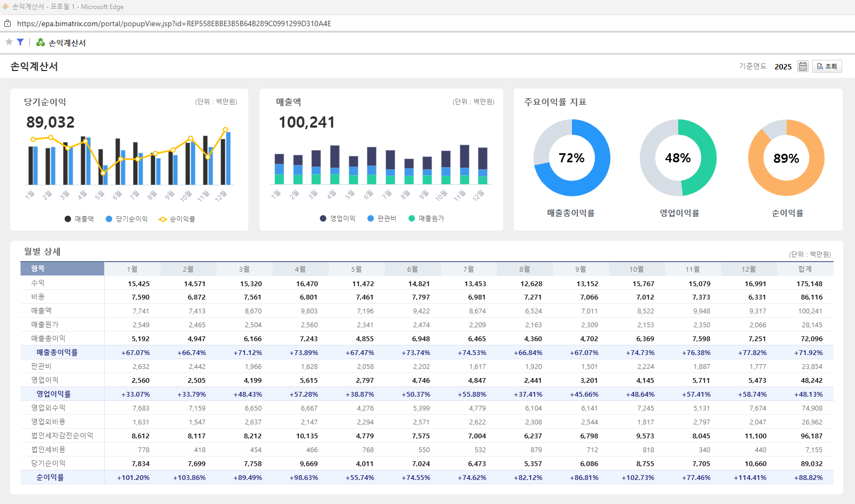
Task: Click the site lock icon in address bar
Action: (7, 23)
